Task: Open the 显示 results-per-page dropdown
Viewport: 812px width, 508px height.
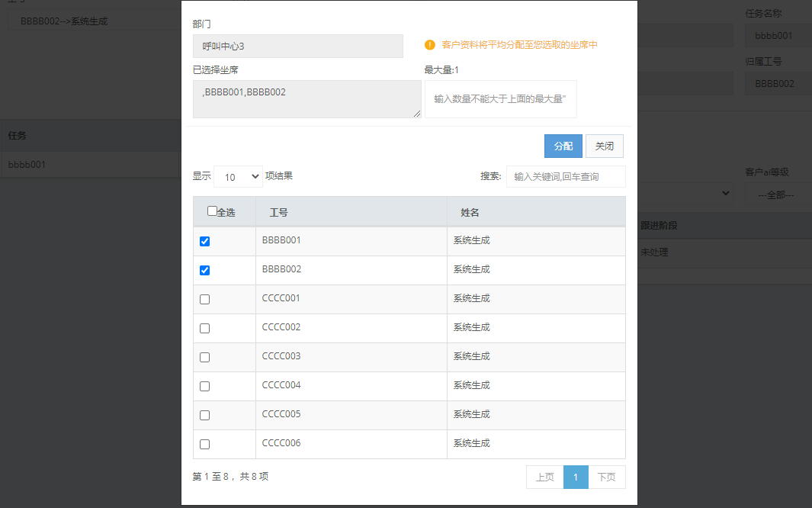Action: (238, 176)
